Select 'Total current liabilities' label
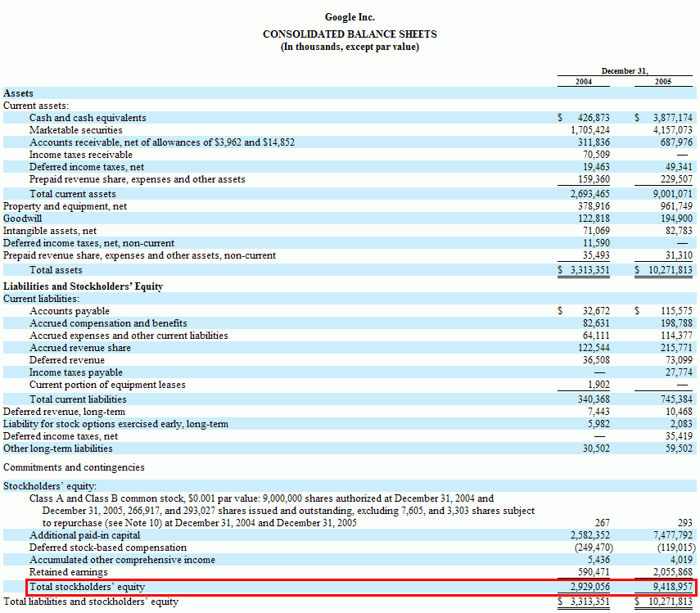Image resolution: width=700 pixels, height=613 pixels. [78, 399]
